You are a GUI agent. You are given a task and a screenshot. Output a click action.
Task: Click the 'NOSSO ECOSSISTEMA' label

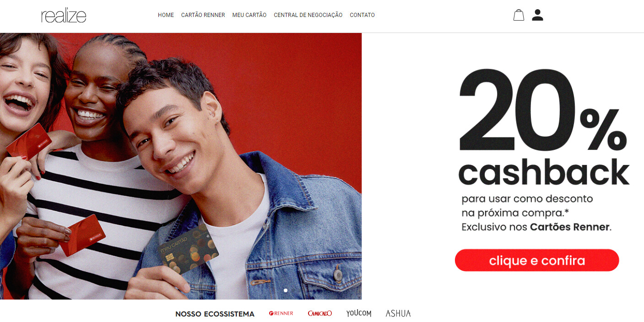click(x=215, y=314)
